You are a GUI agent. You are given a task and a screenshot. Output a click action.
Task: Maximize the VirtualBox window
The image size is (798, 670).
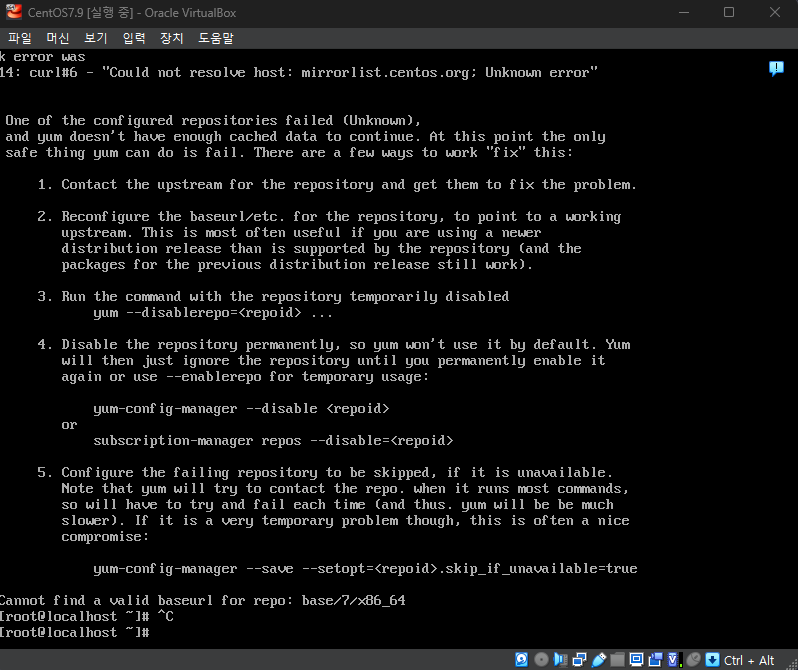tap(729, 12)
